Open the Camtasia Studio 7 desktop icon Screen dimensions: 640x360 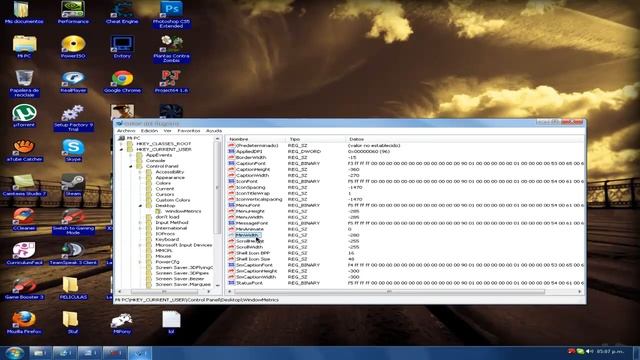point(24,184)
